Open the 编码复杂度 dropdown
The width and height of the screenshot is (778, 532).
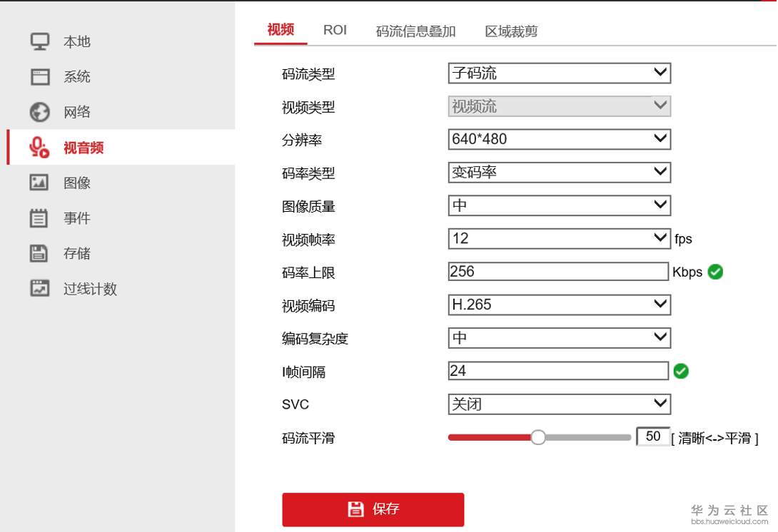pos(559,337)
